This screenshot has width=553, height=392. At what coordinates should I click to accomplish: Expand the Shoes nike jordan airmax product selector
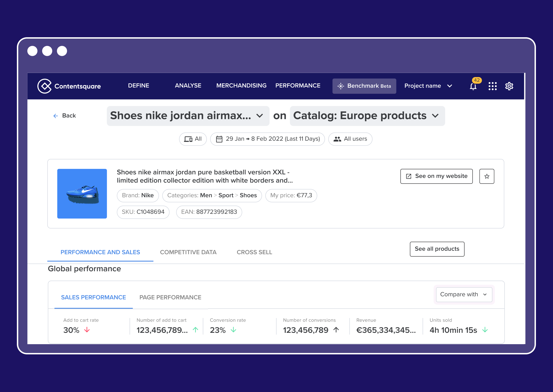coord(188,116)
